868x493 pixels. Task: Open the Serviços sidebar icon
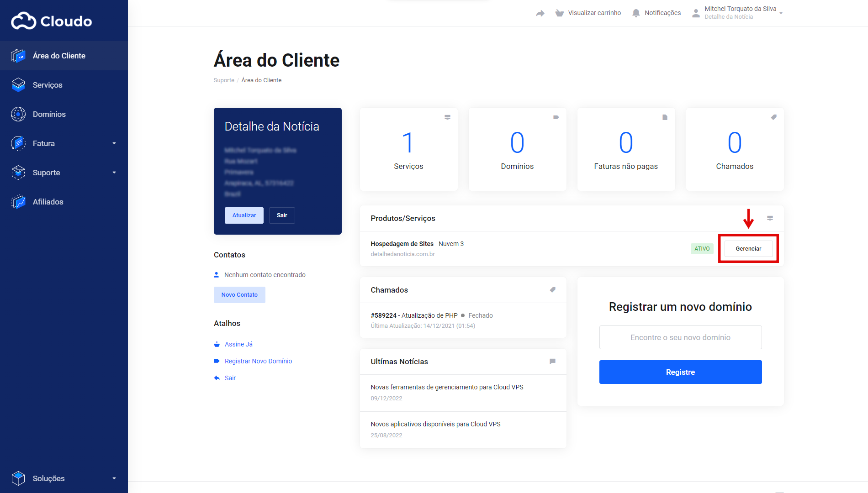[18, 85]
